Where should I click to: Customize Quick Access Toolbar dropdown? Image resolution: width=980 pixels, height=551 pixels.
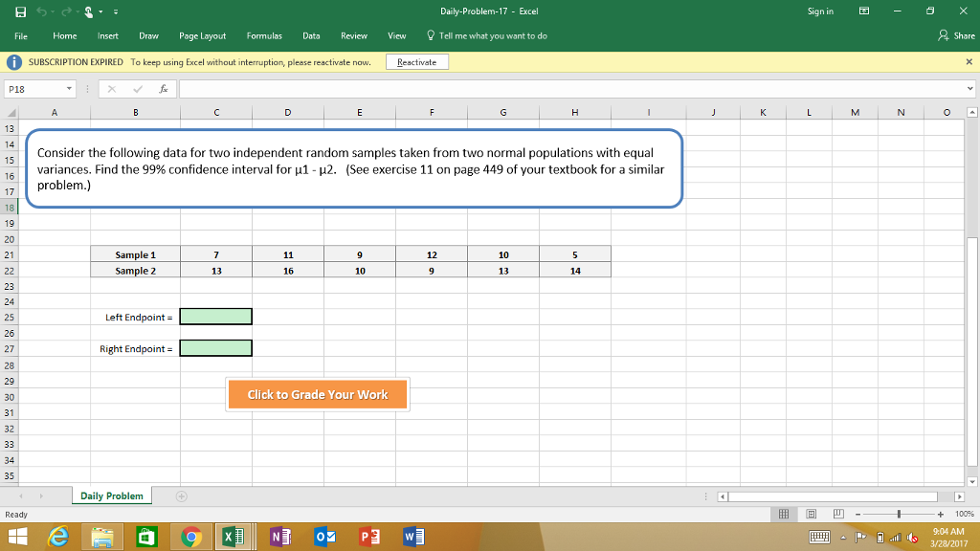tap(114, 11)
